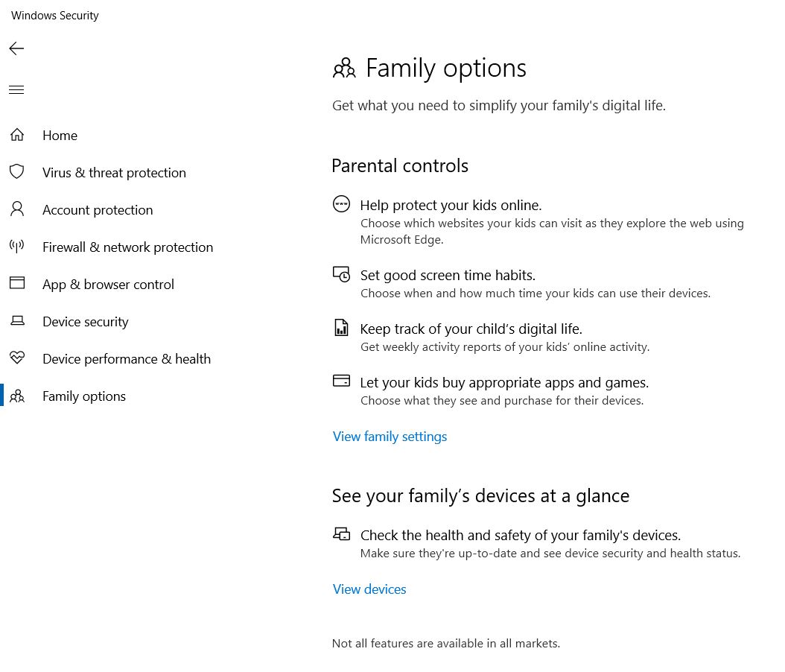The width and height of the screenshot is (785, 672).
Task: Click the Device performance & health heart icon
Action: pyautogui.click(x=17, y=358)
